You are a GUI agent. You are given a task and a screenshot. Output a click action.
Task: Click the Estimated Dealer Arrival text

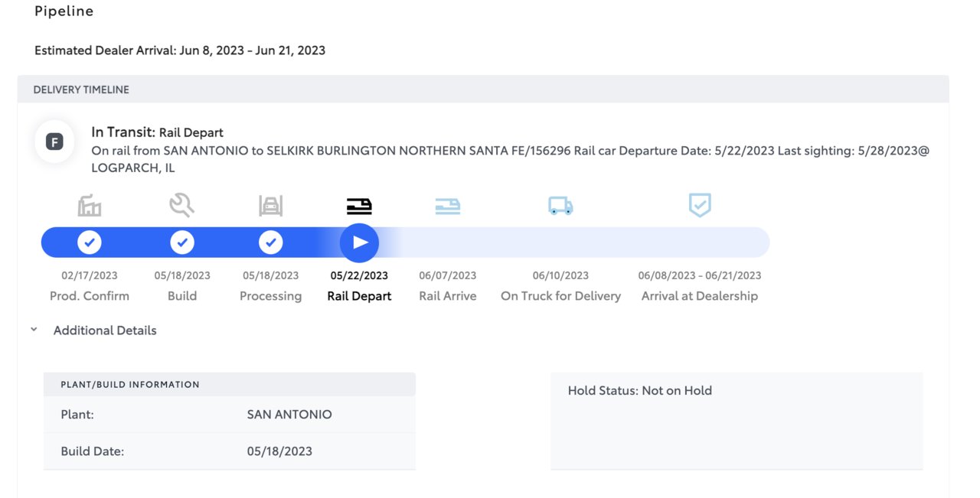[180, 50]
